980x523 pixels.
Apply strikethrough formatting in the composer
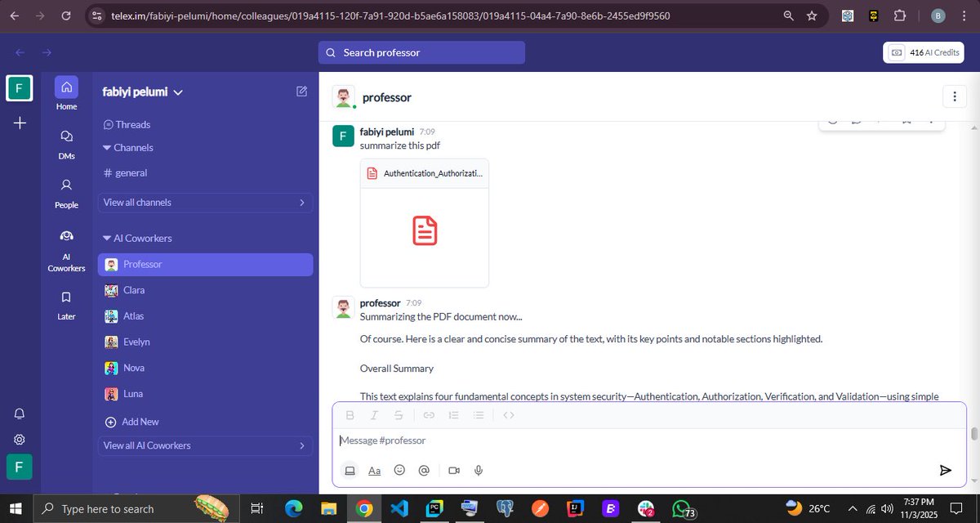(x=399, y=414)
